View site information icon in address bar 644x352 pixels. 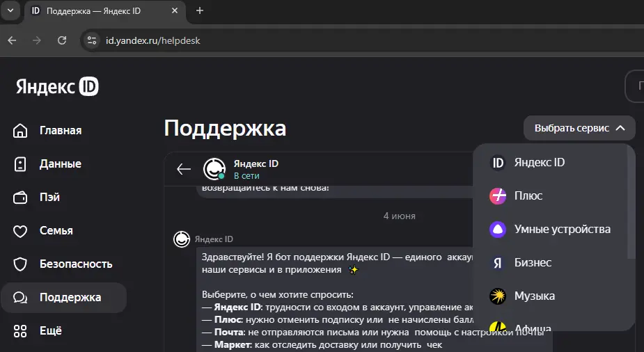(x=92, y=40)
